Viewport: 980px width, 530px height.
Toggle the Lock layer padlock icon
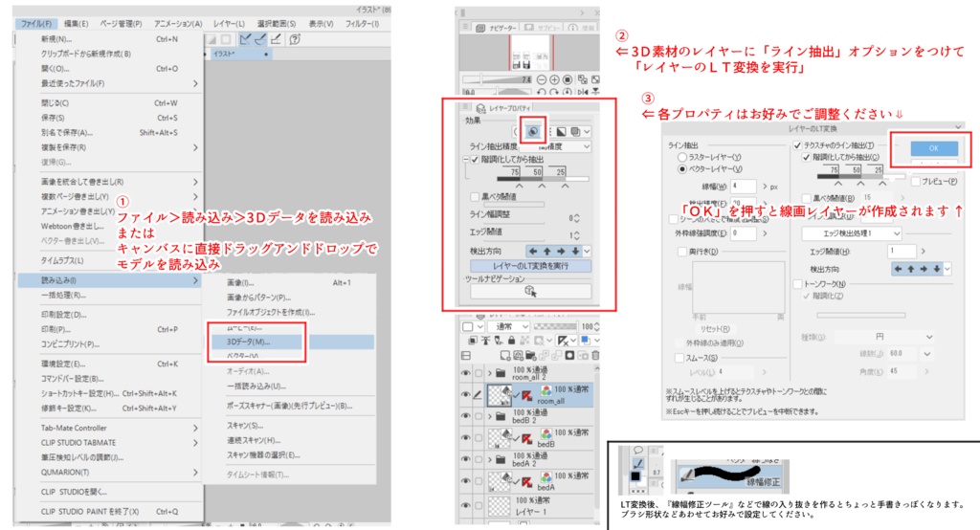point(512,341)
